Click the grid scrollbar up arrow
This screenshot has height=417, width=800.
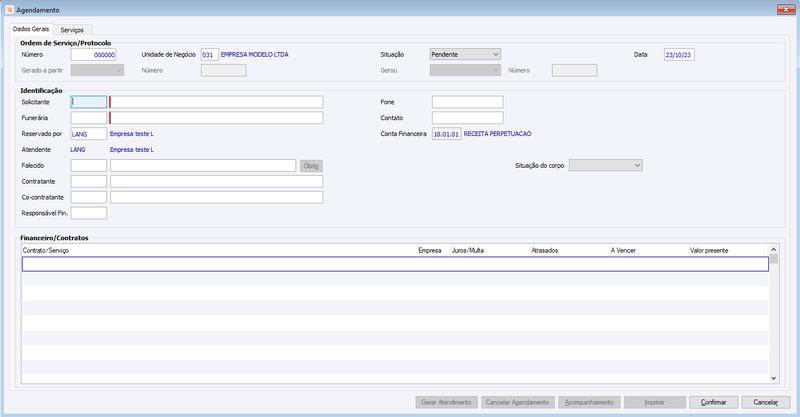tap(773, 249)
